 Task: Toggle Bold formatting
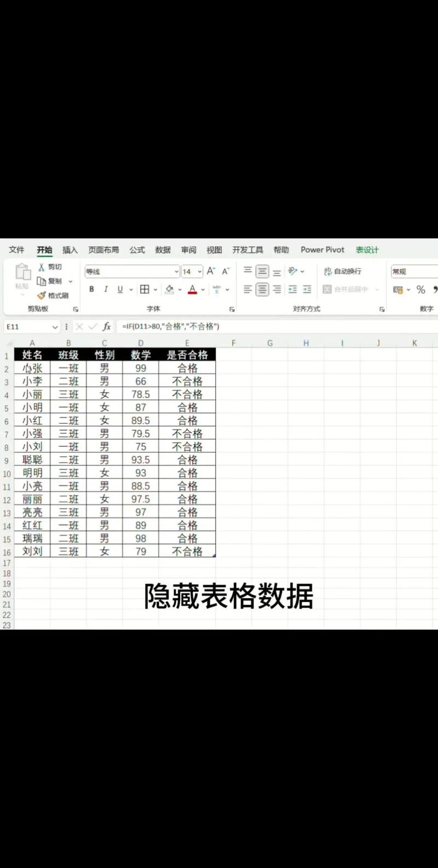91,289
